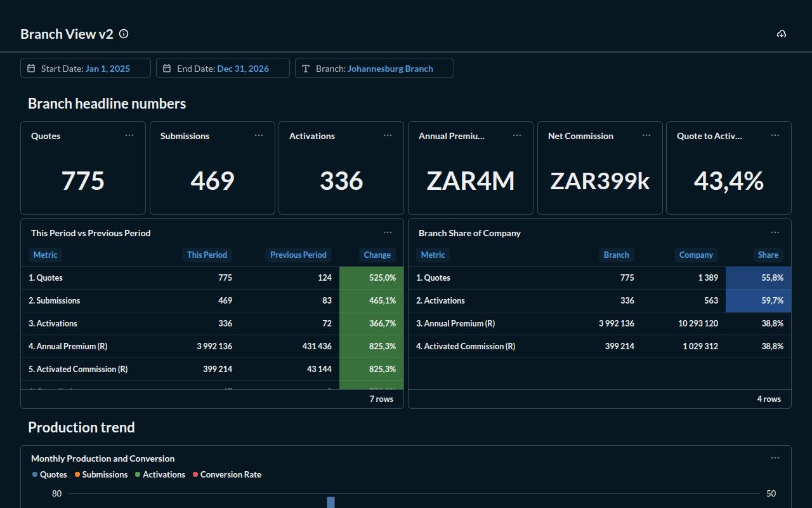Click the 43,4% conversion value
This screenshot has width=812, height=508.
coord(729,181)
